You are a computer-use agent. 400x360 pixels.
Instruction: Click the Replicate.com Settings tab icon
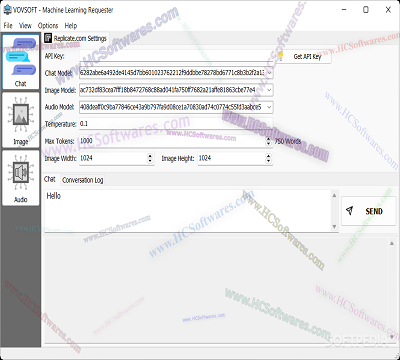pos(48,38)
